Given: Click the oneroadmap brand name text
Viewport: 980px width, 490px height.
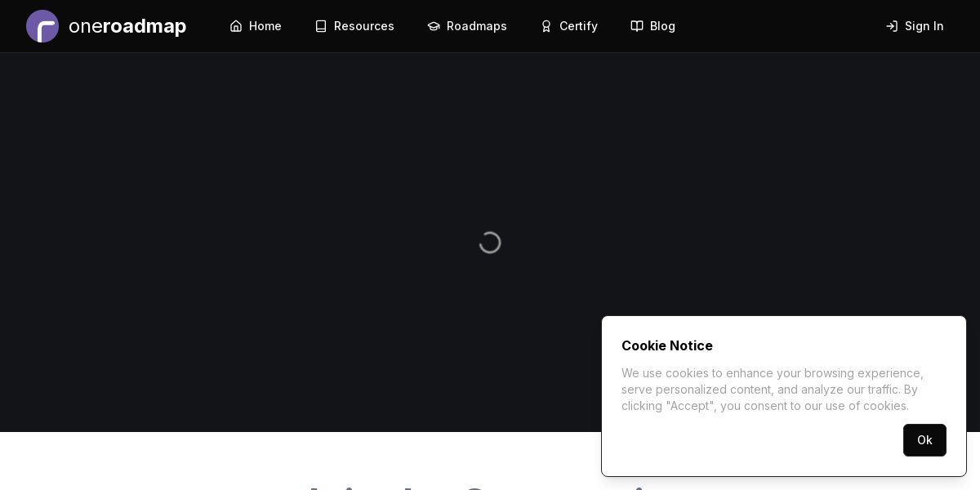Looking at the screenshot, I should (127, 26).
